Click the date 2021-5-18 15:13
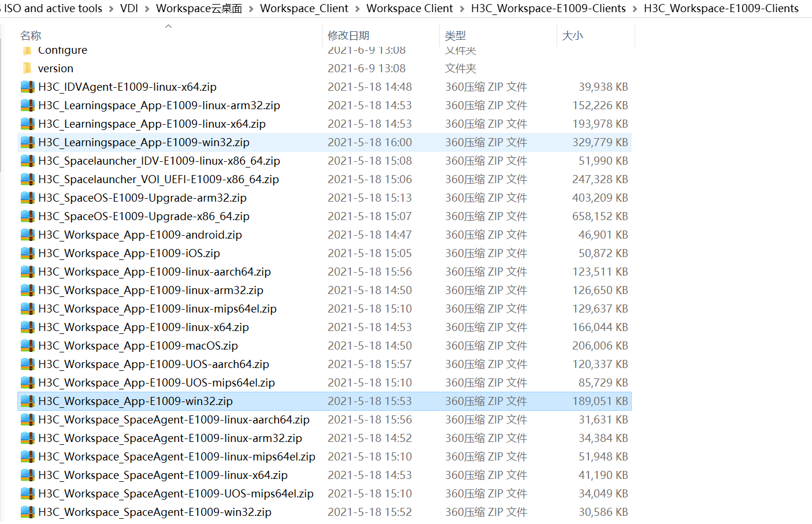This screenshot has height=524, width=812. [370, 198]
